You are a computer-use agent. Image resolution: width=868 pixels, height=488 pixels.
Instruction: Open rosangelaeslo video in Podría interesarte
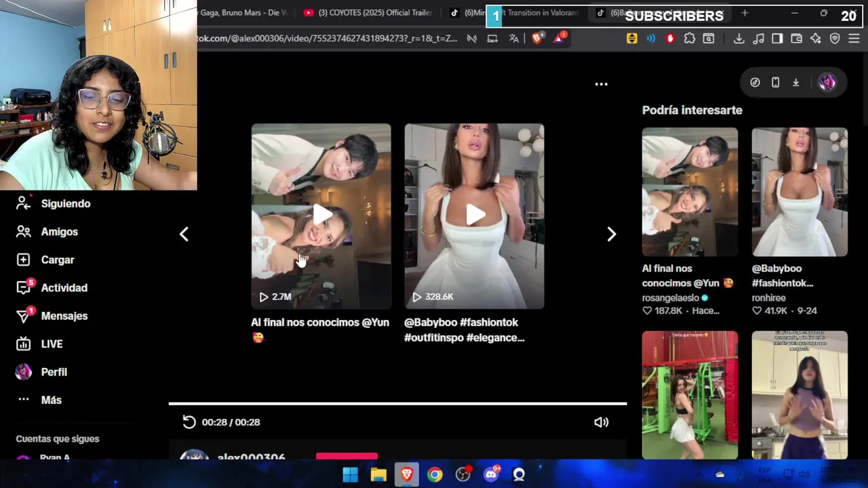click(690, 192)
